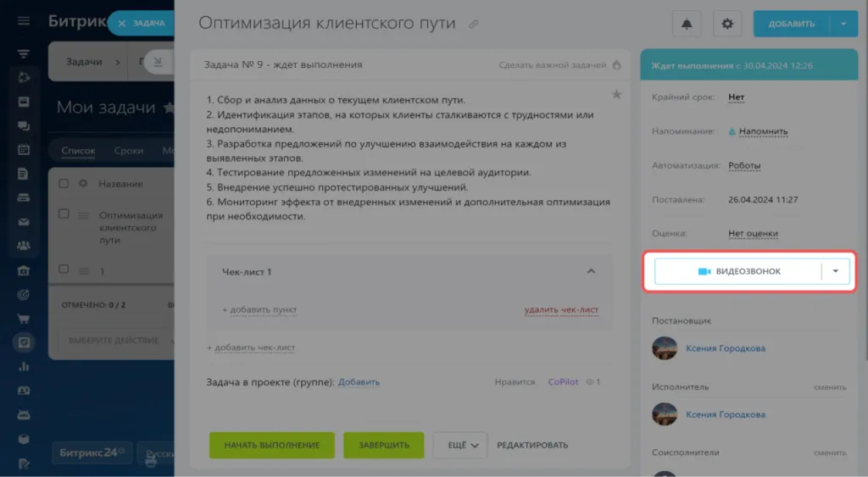This screenshot has height=477, width=868.
Task: Click сменить next to Соисполнители
Action: [x=830, y=452]
